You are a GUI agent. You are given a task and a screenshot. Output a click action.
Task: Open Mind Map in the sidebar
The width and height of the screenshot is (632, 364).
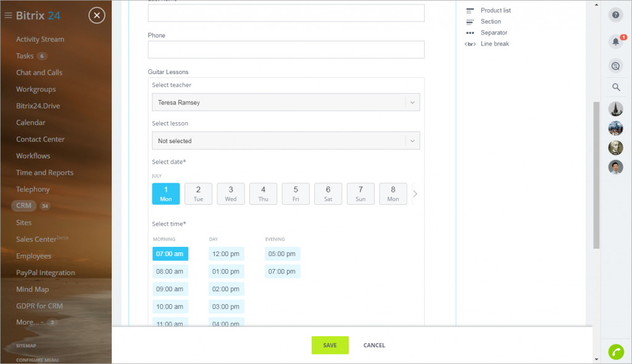pyautogui.click(x=33, y=289)
